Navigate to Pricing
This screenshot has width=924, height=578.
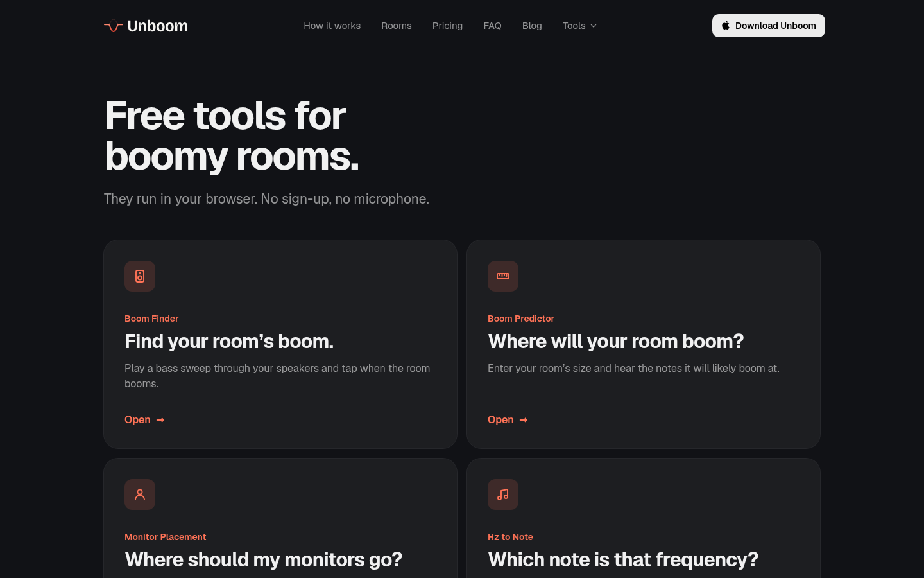(447, 26)
